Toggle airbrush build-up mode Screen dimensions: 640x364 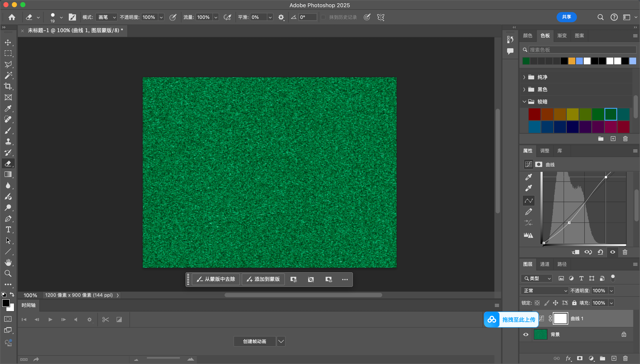point(227,17)
